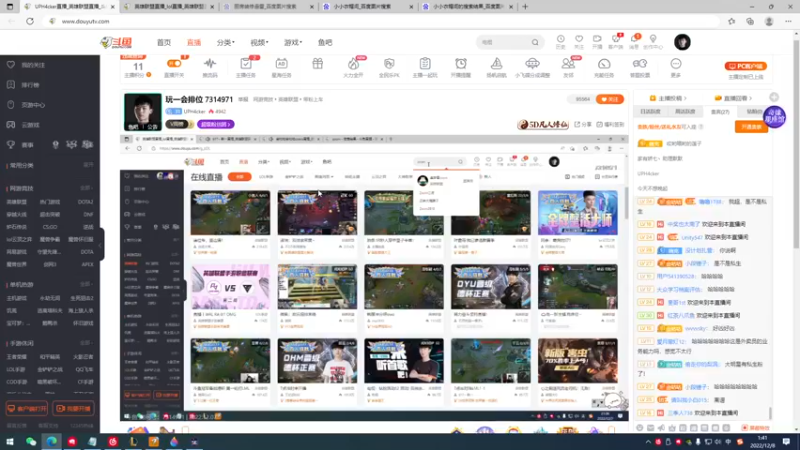Open WeChat from the taskbar
Image resolution: width=800 pixels, height=450 pixels.
tap(31, 442)
